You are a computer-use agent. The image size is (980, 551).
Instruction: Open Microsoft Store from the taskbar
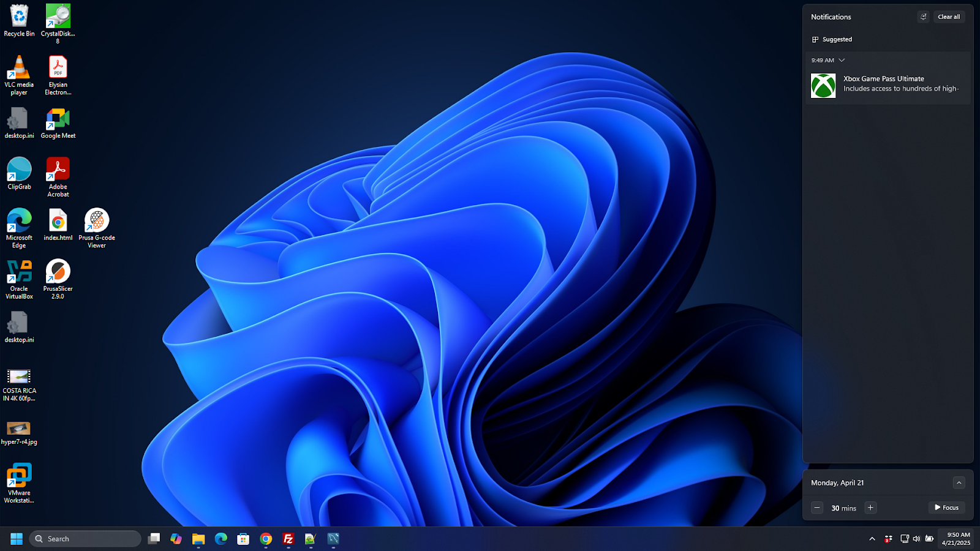[x=243, y=539]
